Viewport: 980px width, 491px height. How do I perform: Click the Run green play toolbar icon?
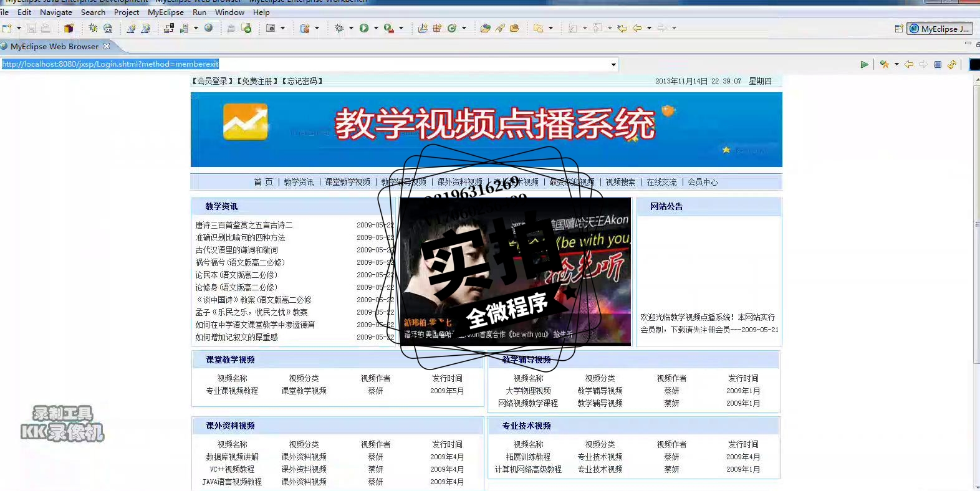click(364, 28)
